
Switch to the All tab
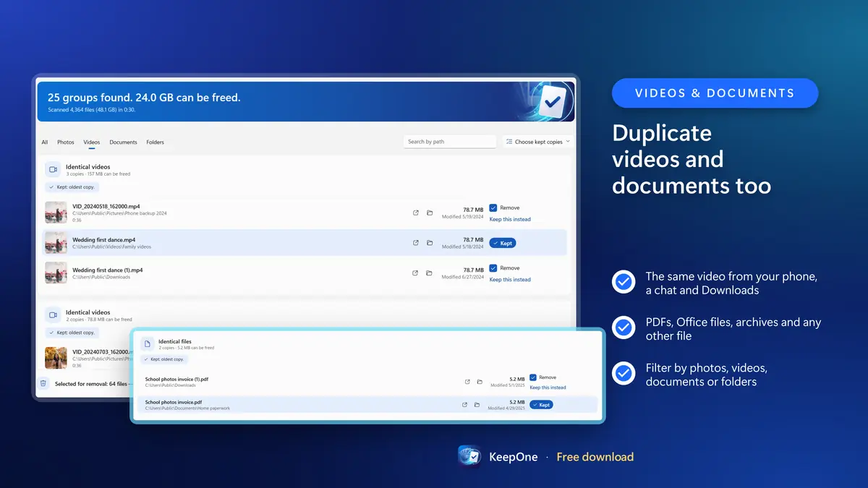click(x=45, y=142)
